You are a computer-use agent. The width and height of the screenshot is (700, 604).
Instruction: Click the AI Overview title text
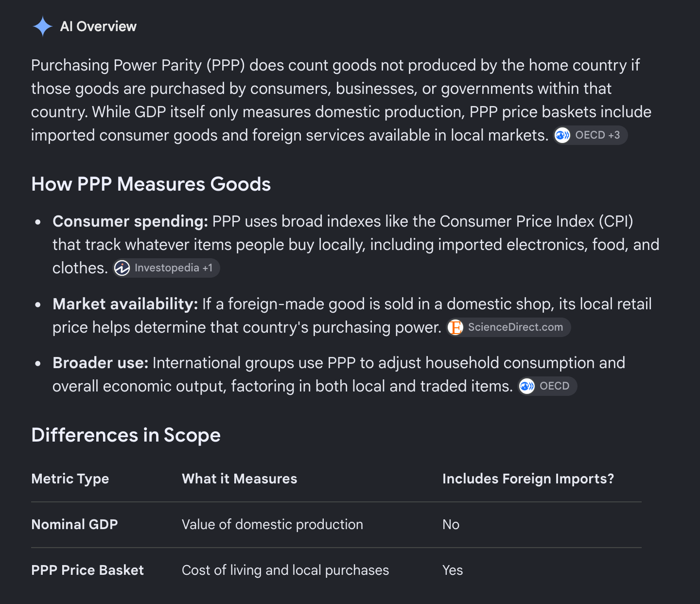click(98, 26)
